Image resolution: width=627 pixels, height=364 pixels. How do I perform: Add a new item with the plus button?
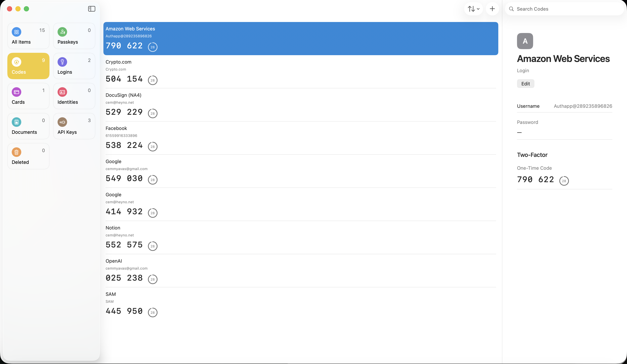click(492, 9)
